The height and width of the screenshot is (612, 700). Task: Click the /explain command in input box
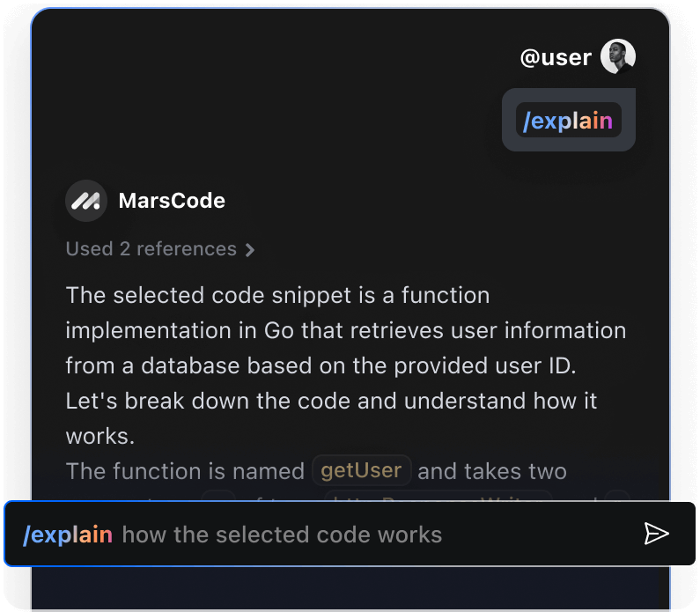[68, 535]
